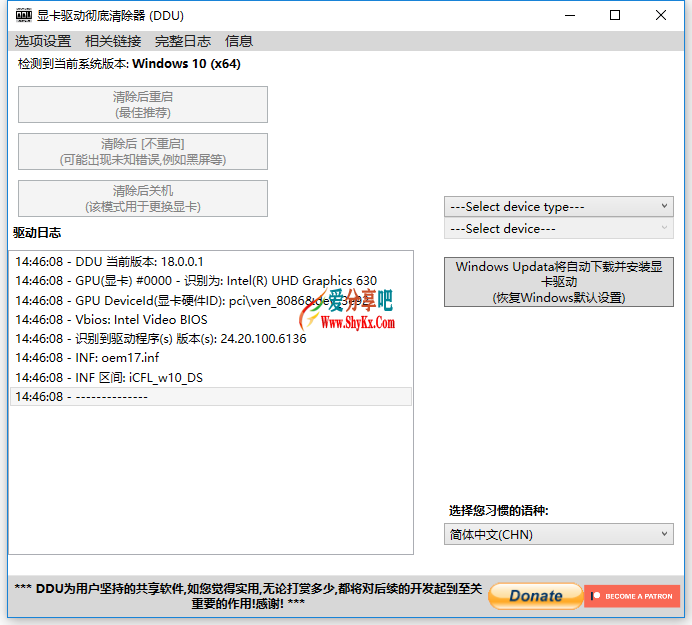Click the 清除后重启 (最佳推荐) button
The height and width of the screenshot is (625, 692).
(143, 105)
